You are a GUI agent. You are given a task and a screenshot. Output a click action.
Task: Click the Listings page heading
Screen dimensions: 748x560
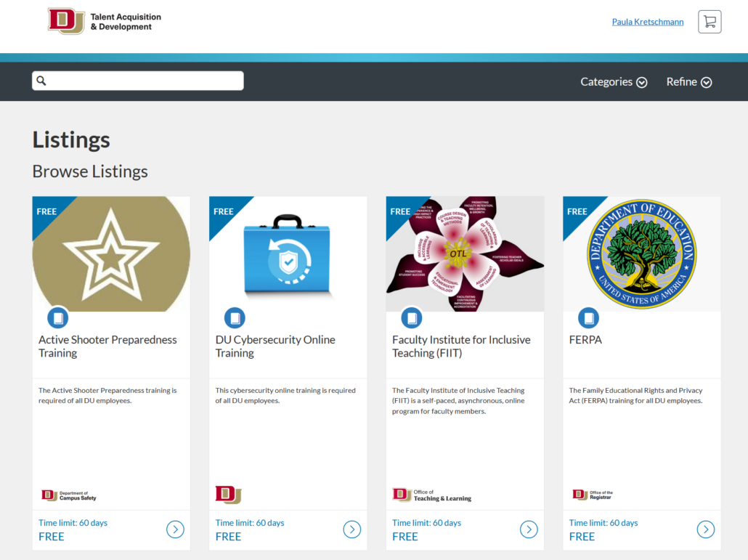coord(71,139)
